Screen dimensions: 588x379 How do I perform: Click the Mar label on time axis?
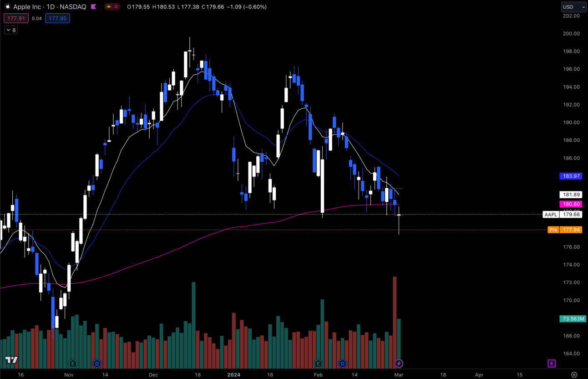point(399,375)
